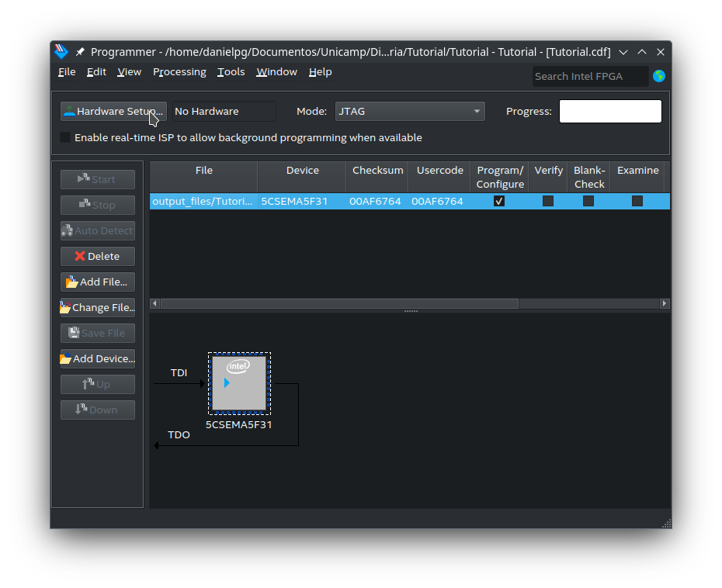Image resolution: width=722 pixels, height=588 pixels.
Task: Click the scroll right arrow of file table
Action: 665,303
